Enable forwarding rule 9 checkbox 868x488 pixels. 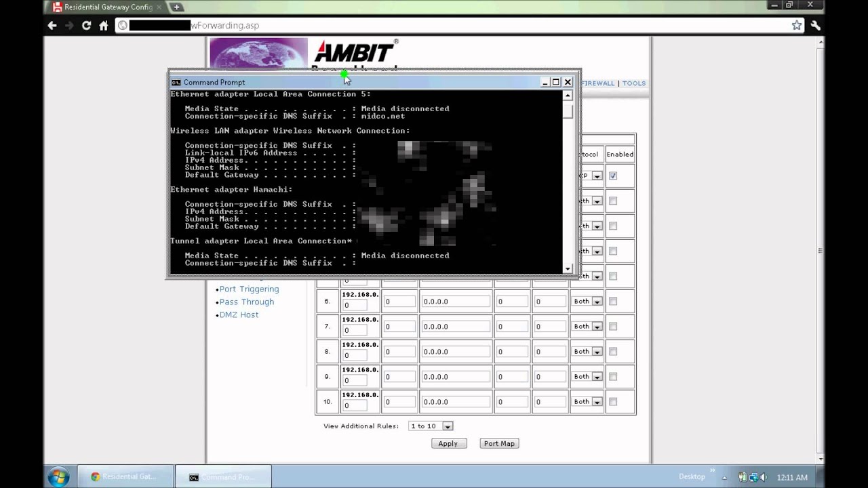613,377
